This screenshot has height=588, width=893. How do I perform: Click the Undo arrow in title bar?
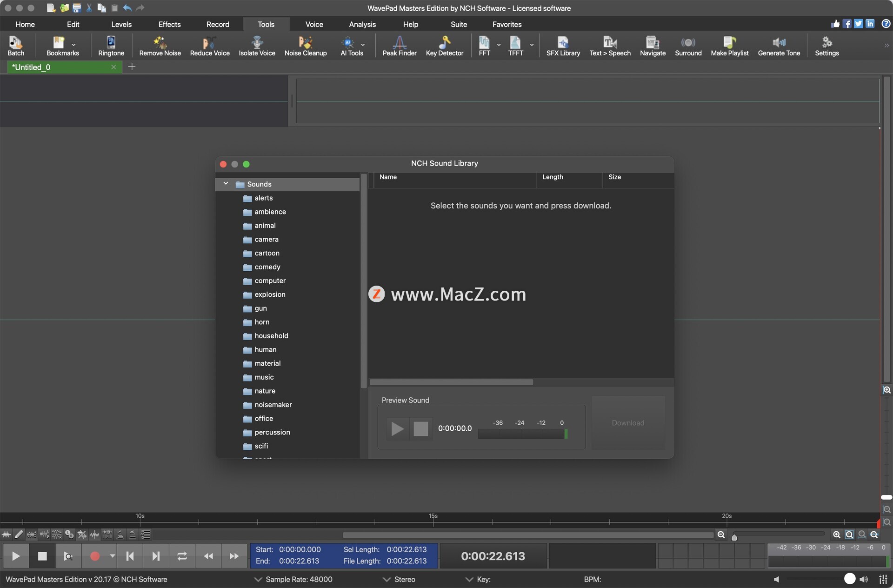(127, 8)
